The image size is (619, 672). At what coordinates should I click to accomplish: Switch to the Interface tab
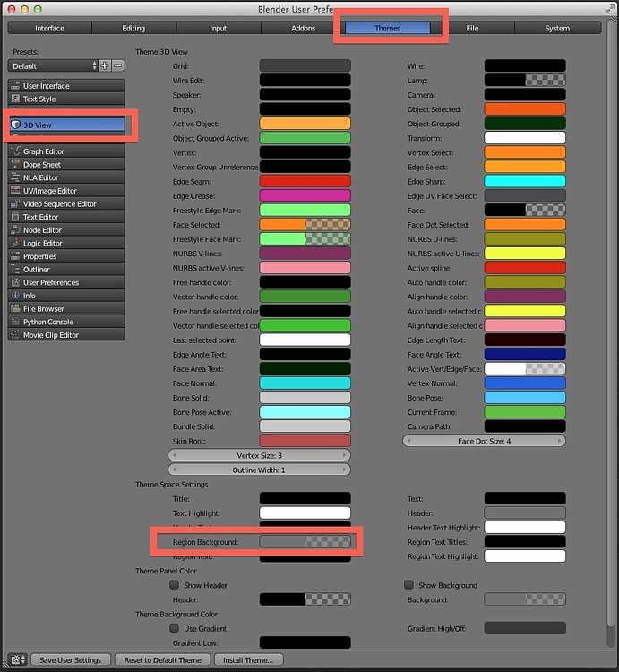(49, 28)
